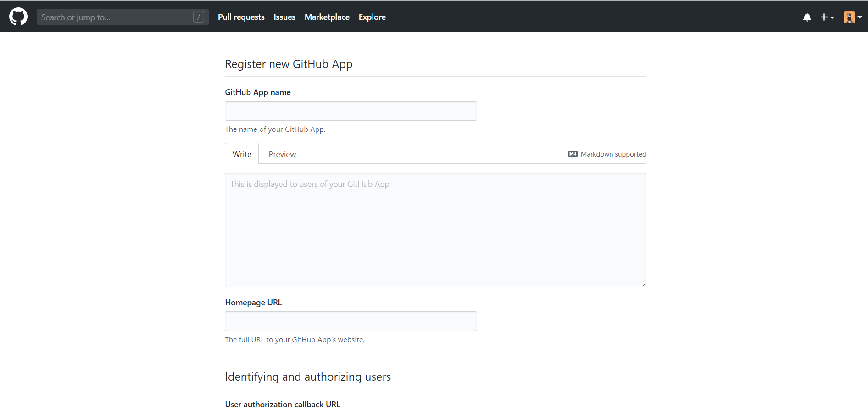Focus the Homepage URL field
868x411 pixels.
[x=351, y=321]
